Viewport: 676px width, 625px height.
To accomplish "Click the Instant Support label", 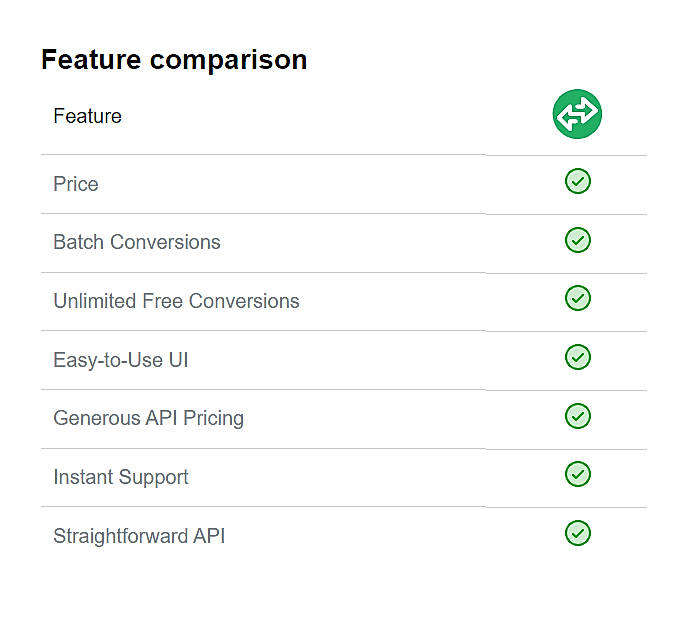I will (121, 477).
